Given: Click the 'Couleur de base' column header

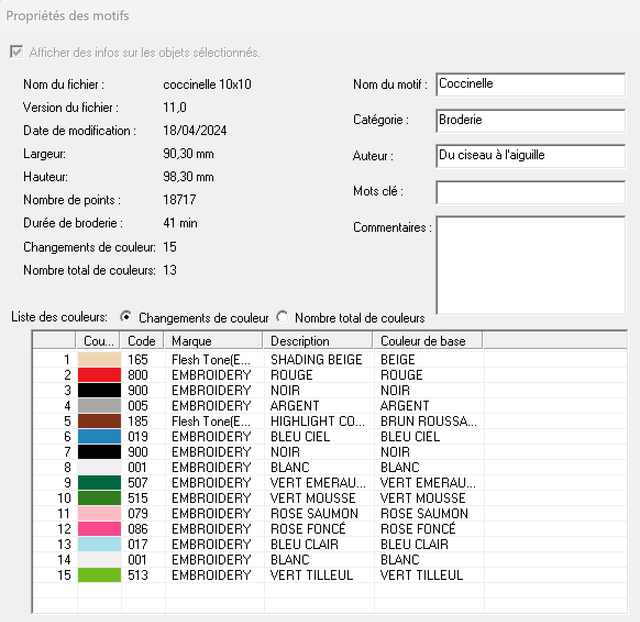Looking at the screenshot, I should (x=426, y=341).
